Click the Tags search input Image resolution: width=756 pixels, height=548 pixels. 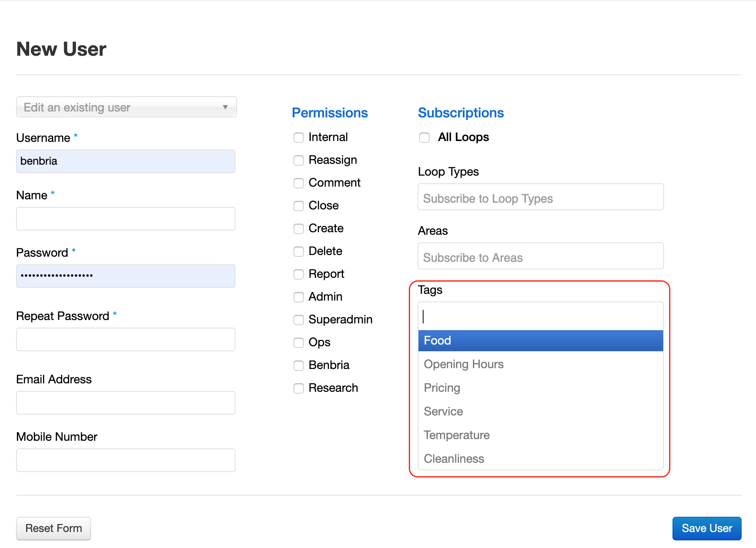pyautogui.click(x=540, y=316)
